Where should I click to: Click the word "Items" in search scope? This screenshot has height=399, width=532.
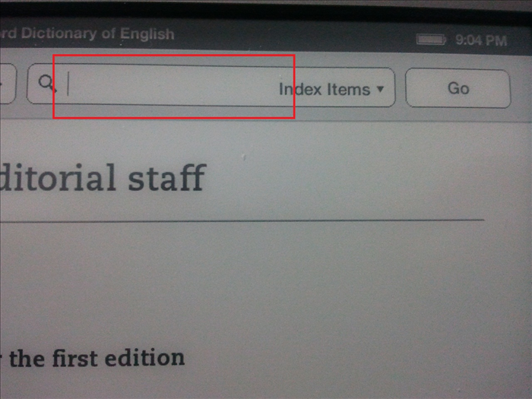point(348,90)
